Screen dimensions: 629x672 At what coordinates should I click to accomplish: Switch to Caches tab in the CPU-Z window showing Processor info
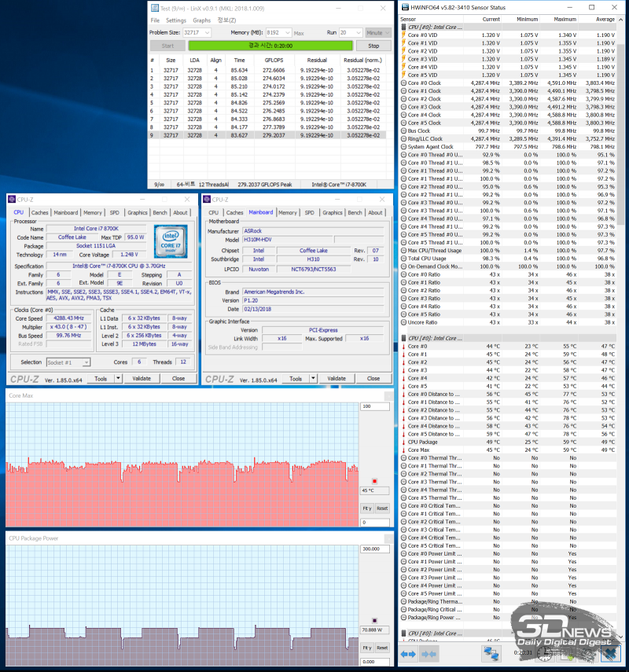[39, 212]
